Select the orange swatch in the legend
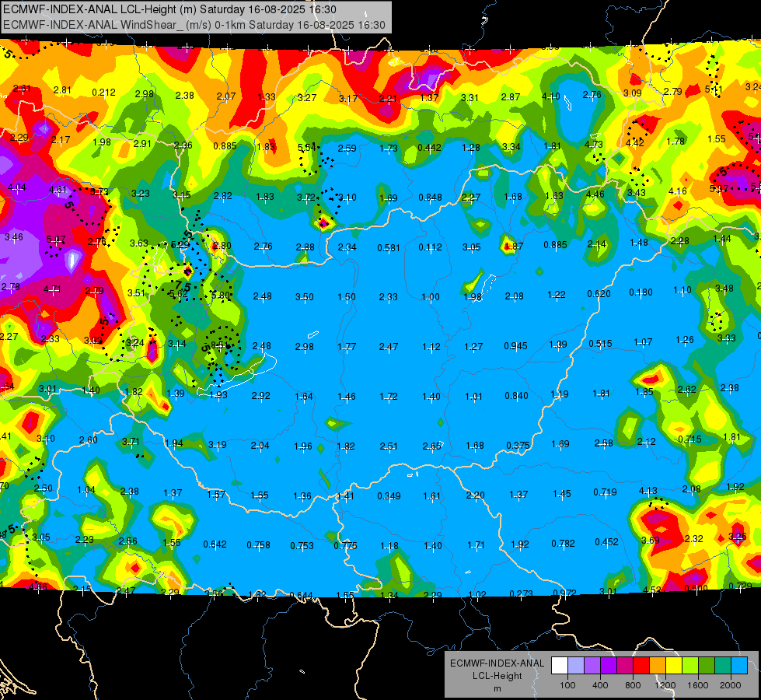This screenshot has height=700, width=761. pos(658,666)
